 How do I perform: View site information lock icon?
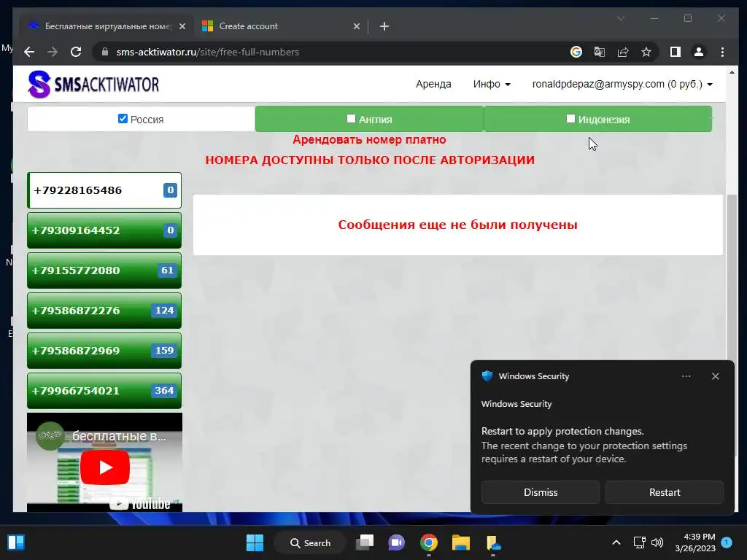105,52
